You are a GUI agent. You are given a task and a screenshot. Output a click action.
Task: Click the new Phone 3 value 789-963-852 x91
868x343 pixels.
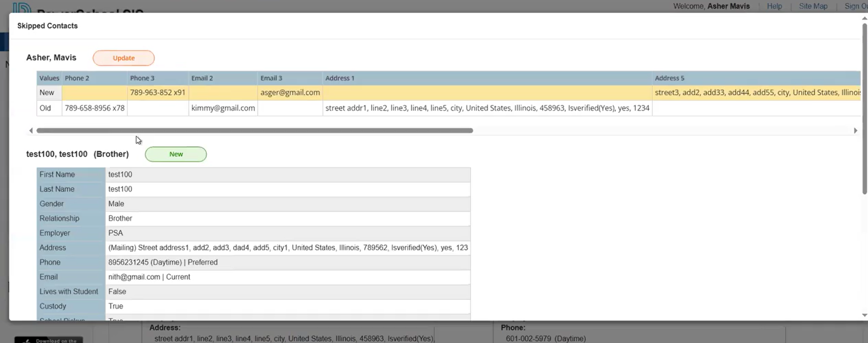157,92
